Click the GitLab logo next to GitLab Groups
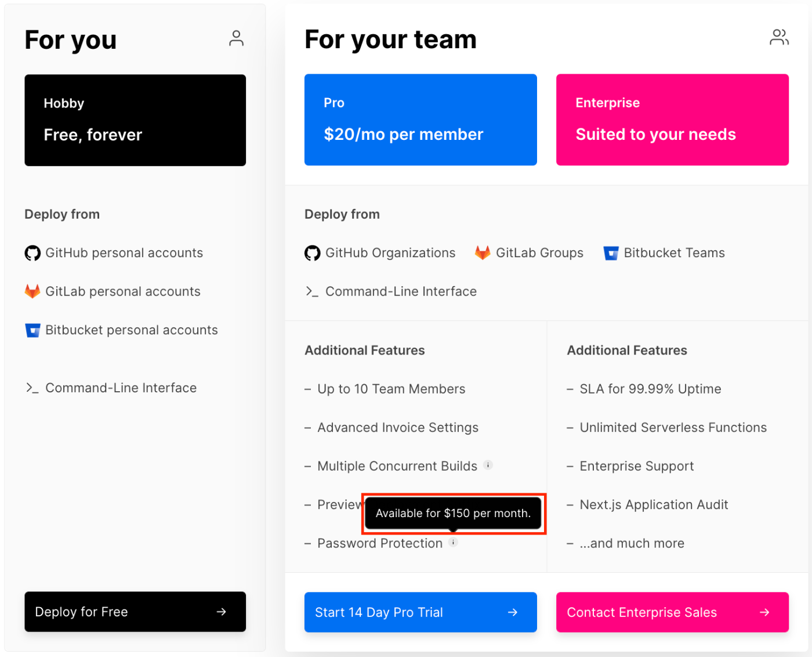The width and height of the screenshot is (812, 657). click(483, 252)
